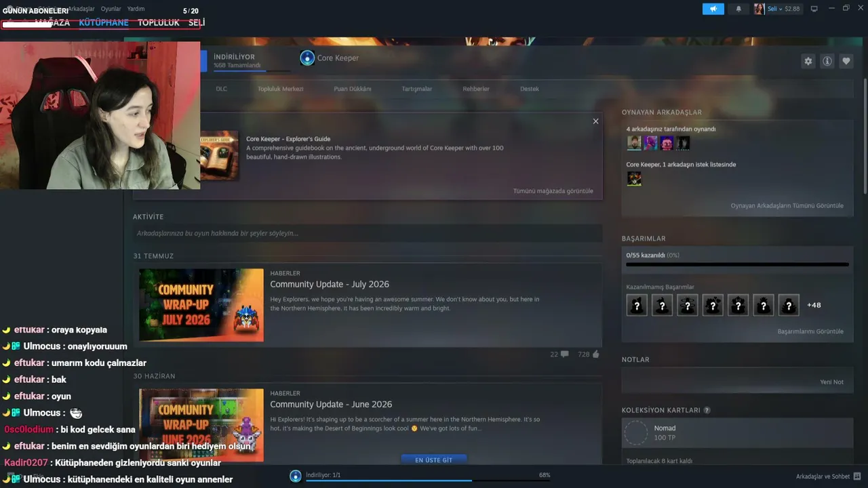This screenshot has height=488, width=868.
Task: Close the Explorer's Guide DLC banner
Action: tap(595, 121)
